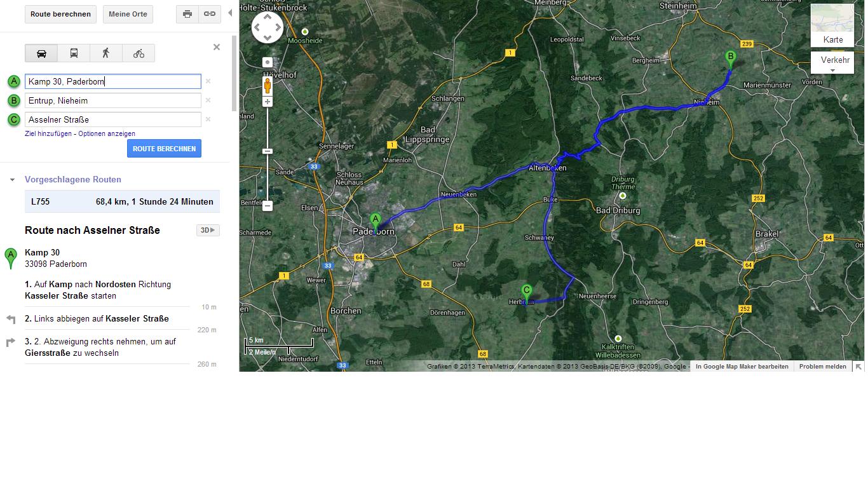Collapse the side panel arrow
The image size is (868, 488).
tap(230, 13)
